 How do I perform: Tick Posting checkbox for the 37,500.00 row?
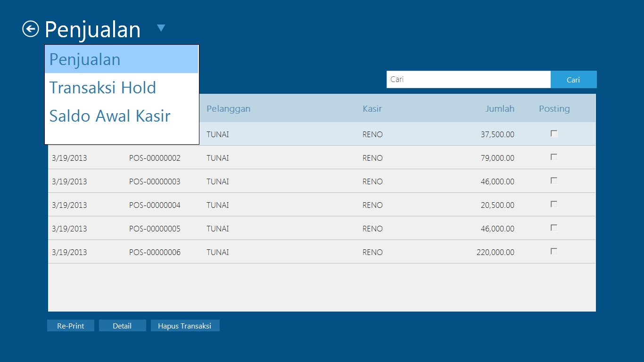(x=554, y=134)
